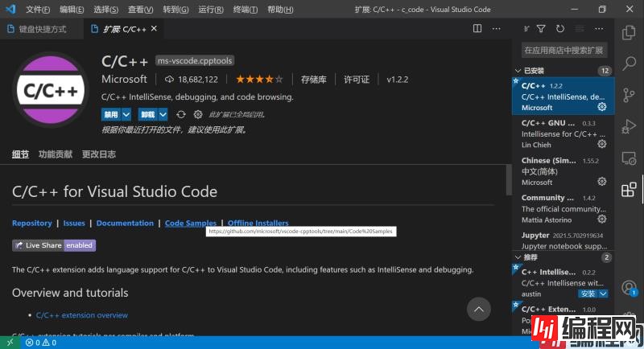Open the 终端(T) menu
The image size is (644, 349).
point(245,10)
